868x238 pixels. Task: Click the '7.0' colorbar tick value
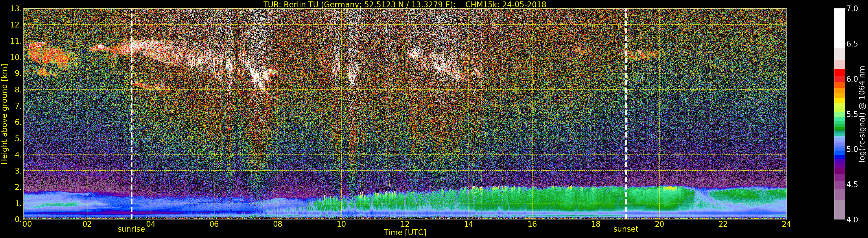852,9
